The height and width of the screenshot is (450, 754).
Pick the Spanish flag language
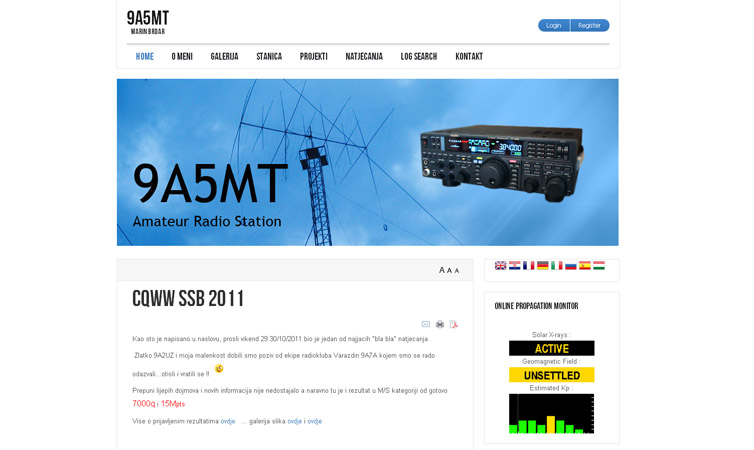coord(585,266)
